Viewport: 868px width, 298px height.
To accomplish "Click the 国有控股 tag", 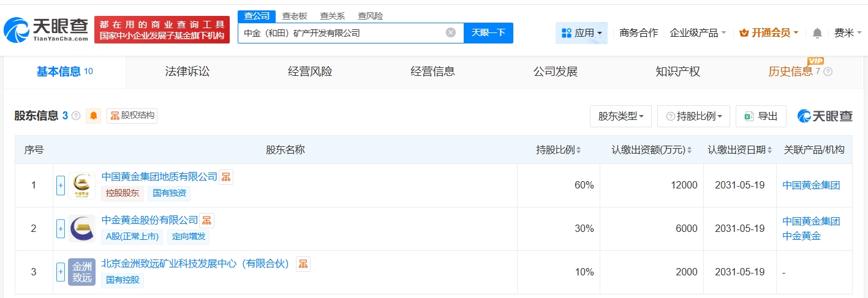I will click(122, 280).
